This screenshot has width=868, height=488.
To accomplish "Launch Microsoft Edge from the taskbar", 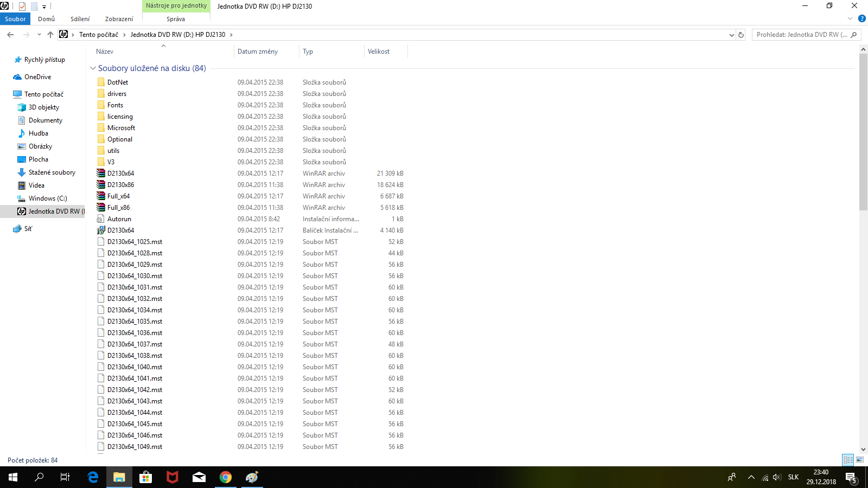I will [x=93, y=477].
